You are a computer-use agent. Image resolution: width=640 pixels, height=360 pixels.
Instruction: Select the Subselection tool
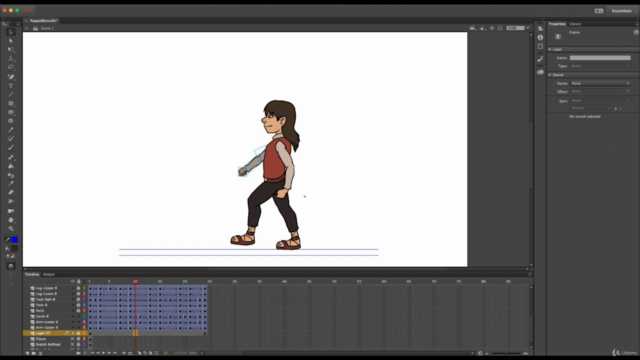click(x=11, y=41)
